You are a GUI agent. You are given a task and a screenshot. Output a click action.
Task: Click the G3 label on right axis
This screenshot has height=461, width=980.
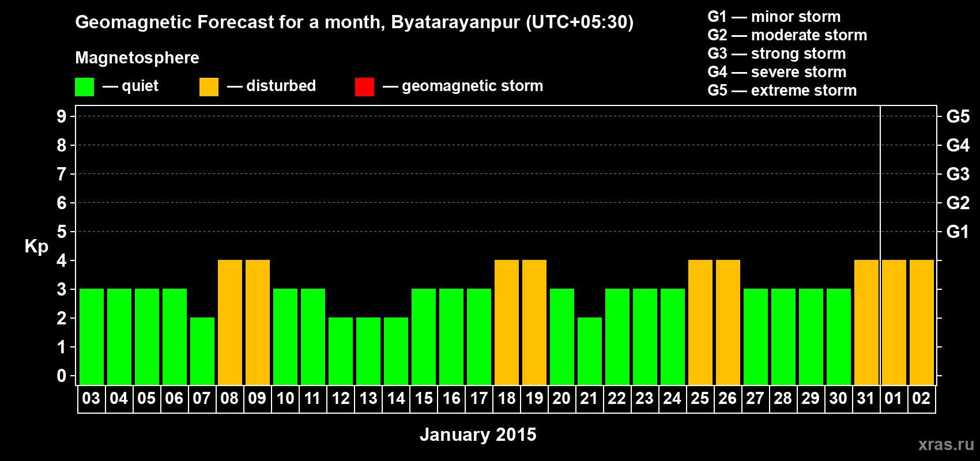(958, 174)
